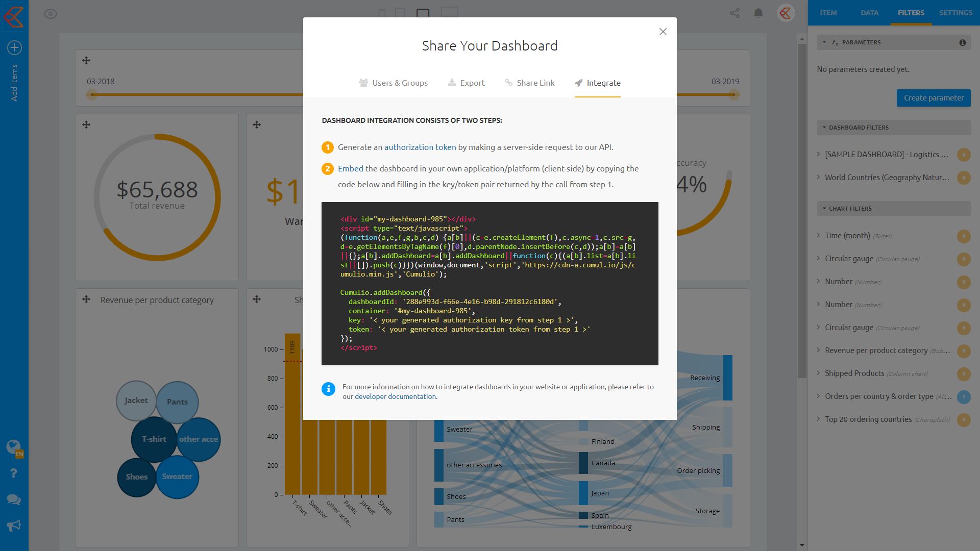Click the developer documentation hyperlink

click(x=395, y=396)
